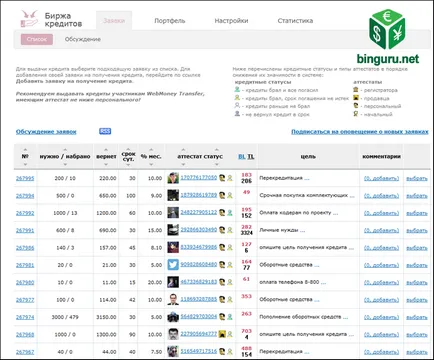Click the status icon in row 267980
This screenshot has width=434, height=360.
[230, 282]
